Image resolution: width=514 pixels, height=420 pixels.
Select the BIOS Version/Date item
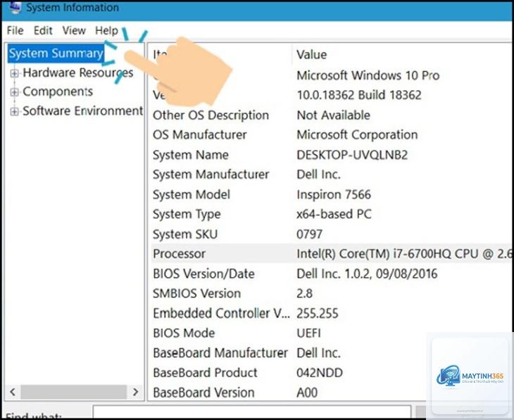203,274
